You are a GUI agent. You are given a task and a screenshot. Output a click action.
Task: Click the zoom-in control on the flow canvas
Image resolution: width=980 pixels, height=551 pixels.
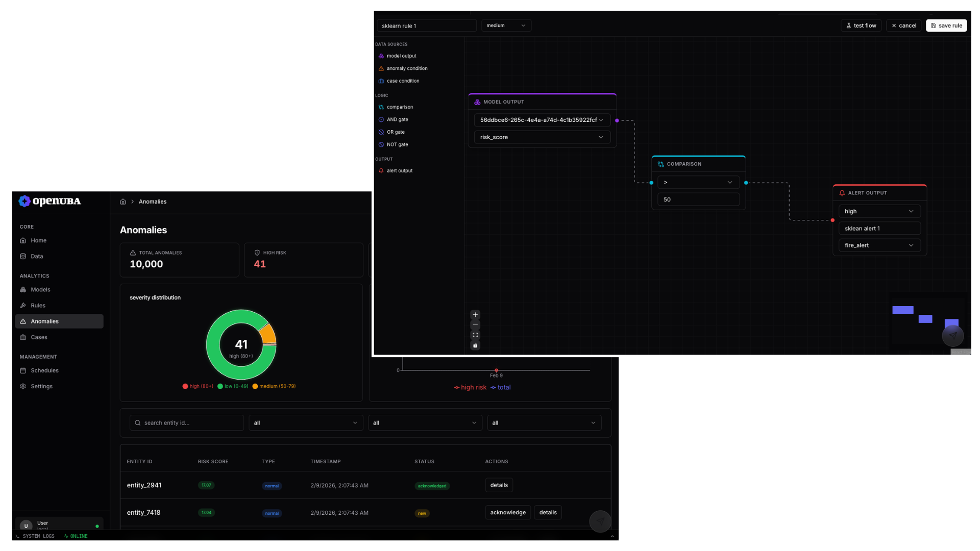tap(475, 315)
